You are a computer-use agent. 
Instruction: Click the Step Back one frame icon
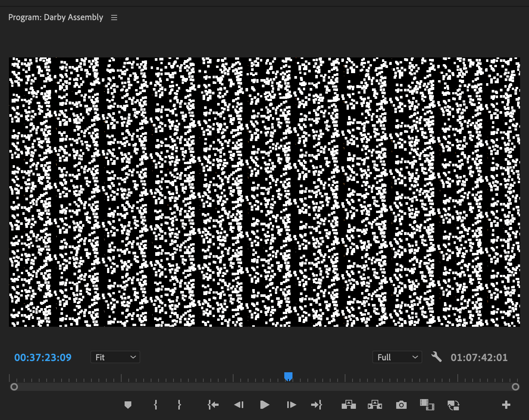point(239,405)
